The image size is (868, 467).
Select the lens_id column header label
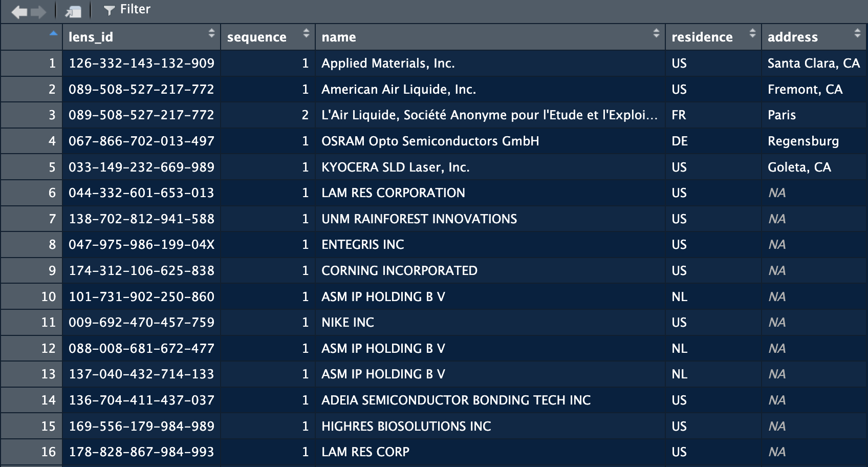tap(91, 37)
